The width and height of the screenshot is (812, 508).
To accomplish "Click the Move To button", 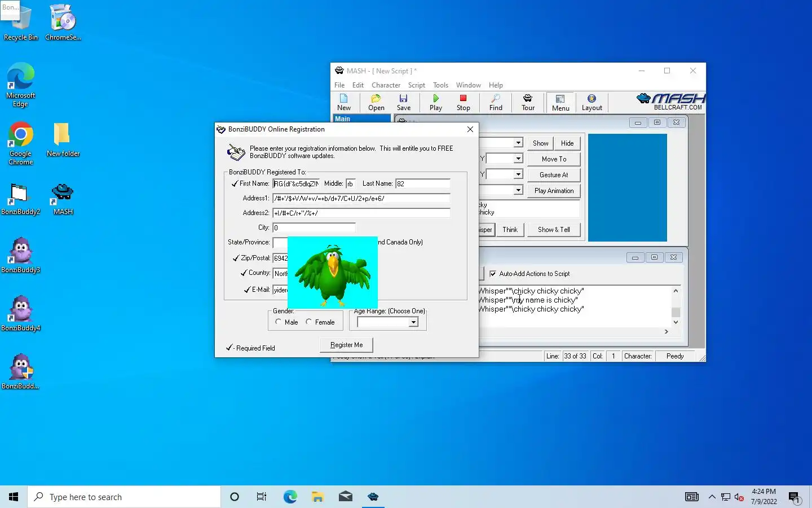I will click(x=554, y=159).
